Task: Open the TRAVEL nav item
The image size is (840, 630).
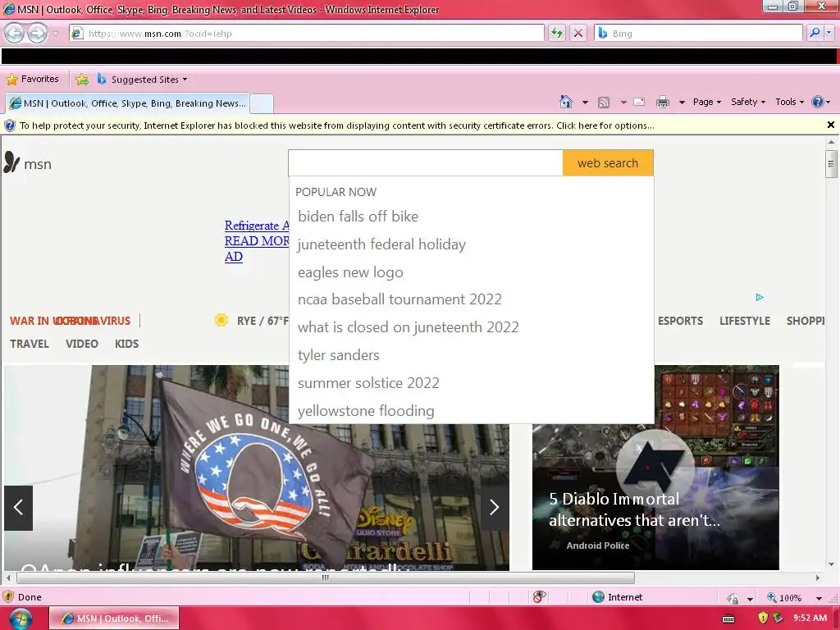Action: tap(30, 344)
